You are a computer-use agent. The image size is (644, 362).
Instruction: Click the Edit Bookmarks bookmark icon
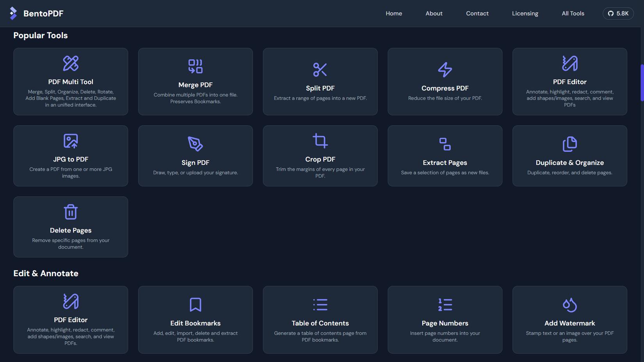pos(195,305)
